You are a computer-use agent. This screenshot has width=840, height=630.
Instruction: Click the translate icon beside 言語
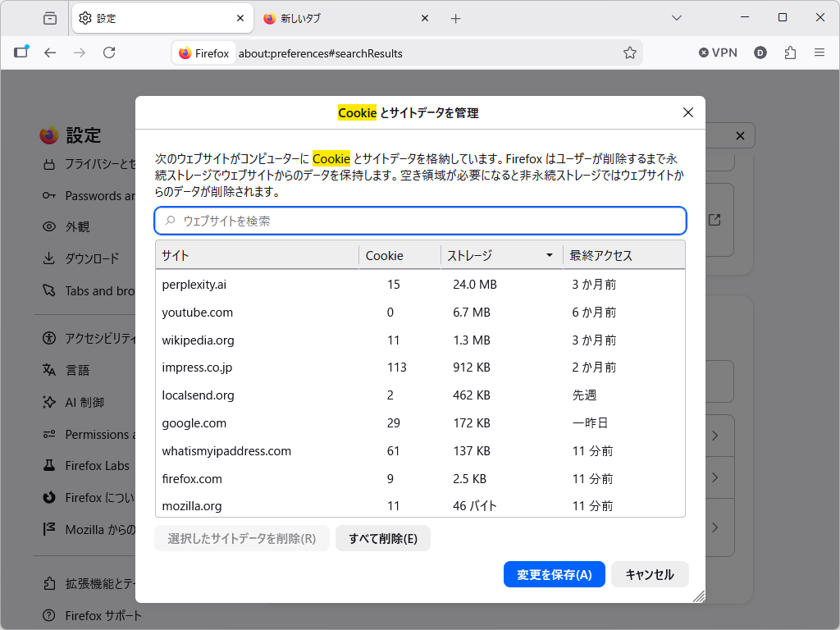pos(49,370)
